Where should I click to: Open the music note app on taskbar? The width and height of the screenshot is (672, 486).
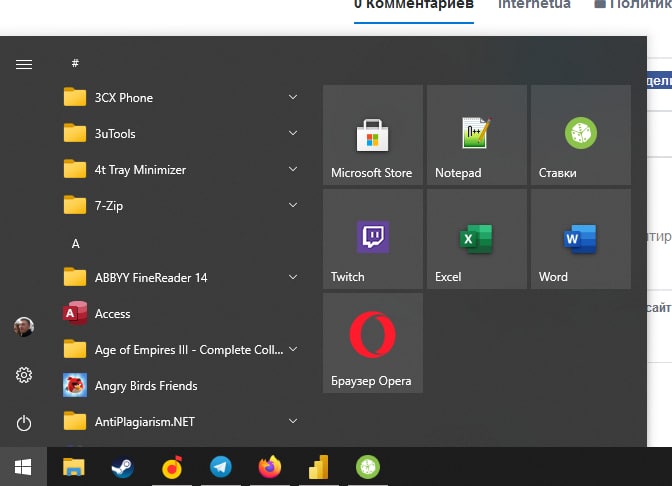[172, 467]
